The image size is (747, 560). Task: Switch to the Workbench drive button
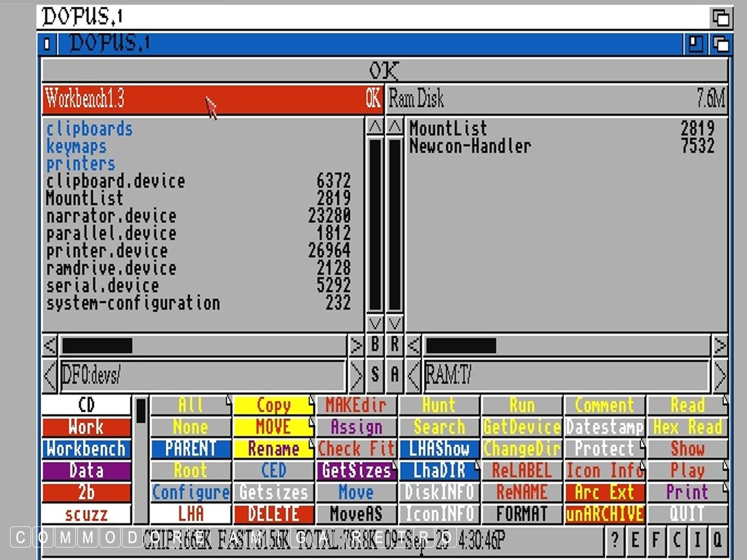[x=86, y=449]
